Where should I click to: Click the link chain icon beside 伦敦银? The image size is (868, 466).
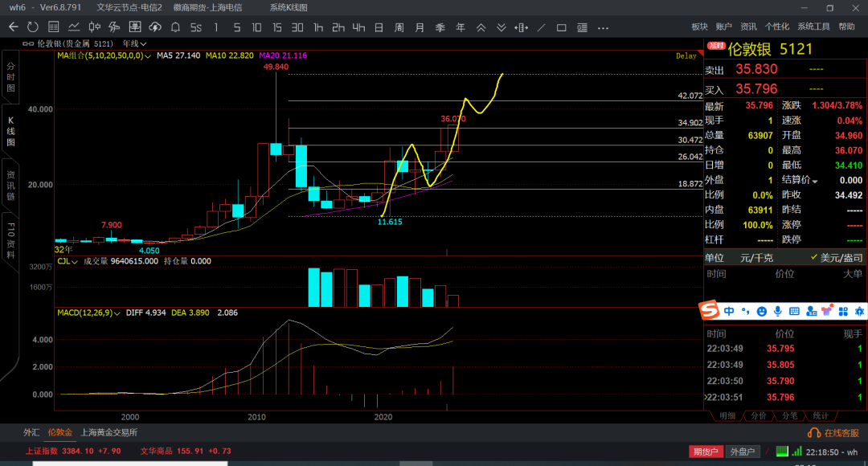[x=27, y=43]
